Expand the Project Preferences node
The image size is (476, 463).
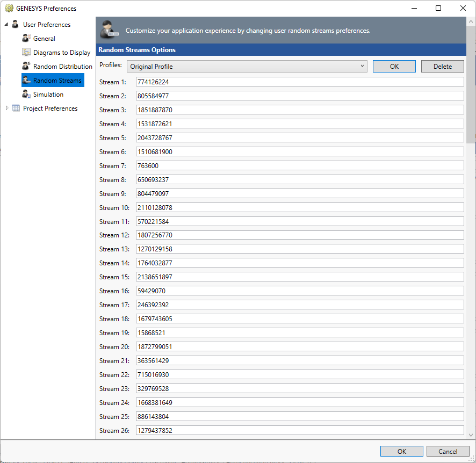coord(7,108)
